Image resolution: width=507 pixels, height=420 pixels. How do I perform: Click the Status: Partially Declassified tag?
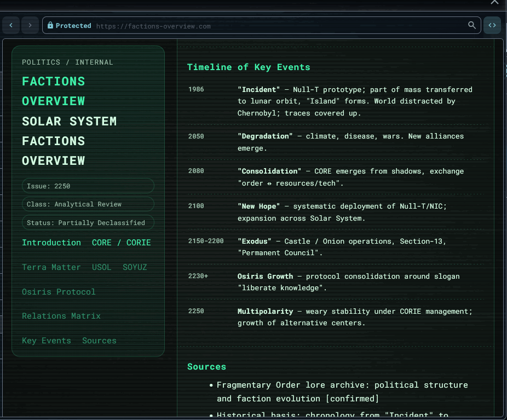(x=88, y=222)
